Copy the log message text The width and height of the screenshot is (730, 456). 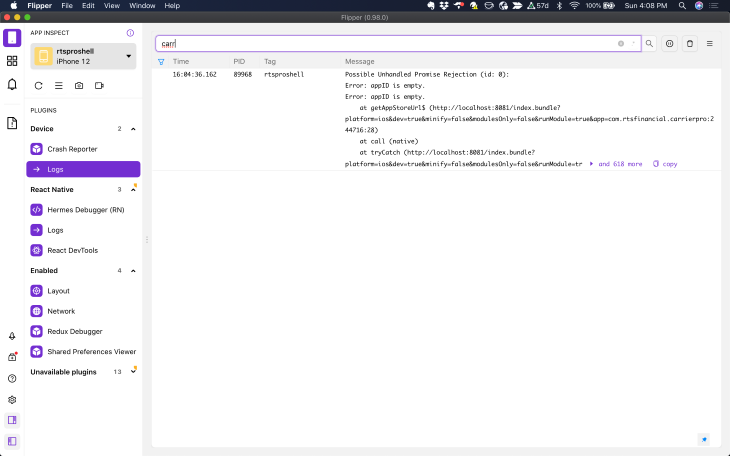pyautogui.click(x=665, y=164)
